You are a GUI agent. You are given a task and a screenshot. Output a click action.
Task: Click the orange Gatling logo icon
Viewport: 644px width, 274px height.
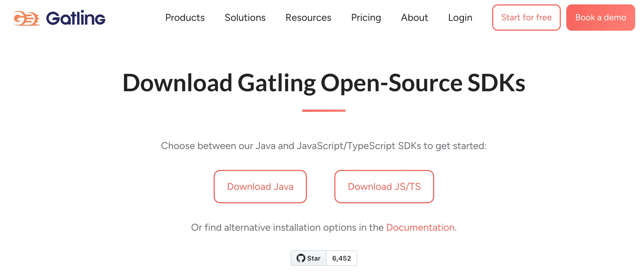point(26,18)
